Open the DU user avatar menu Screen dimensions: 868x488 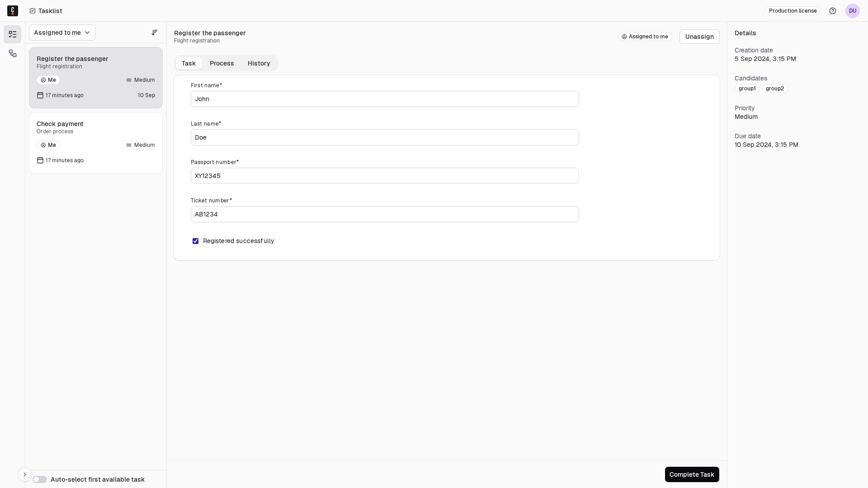point(853,11)
